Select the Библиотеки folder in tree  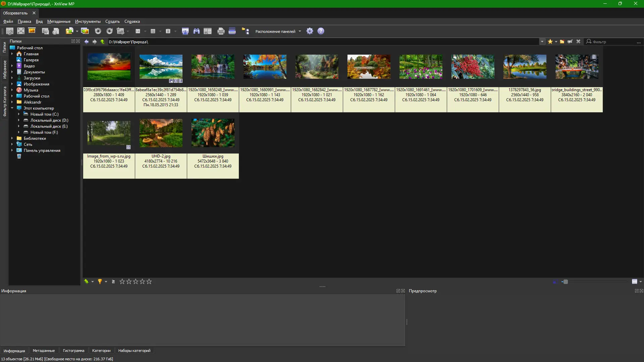(x=35, y=138)
